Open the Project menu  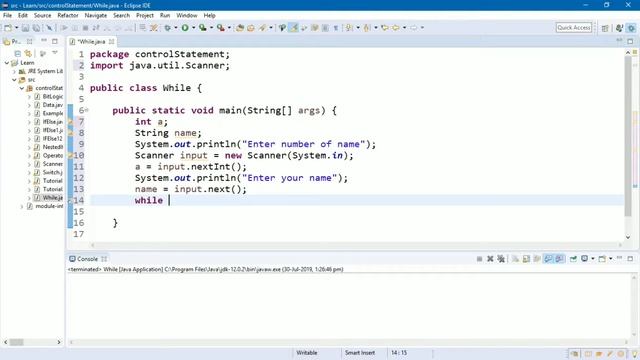click(145, 16)
